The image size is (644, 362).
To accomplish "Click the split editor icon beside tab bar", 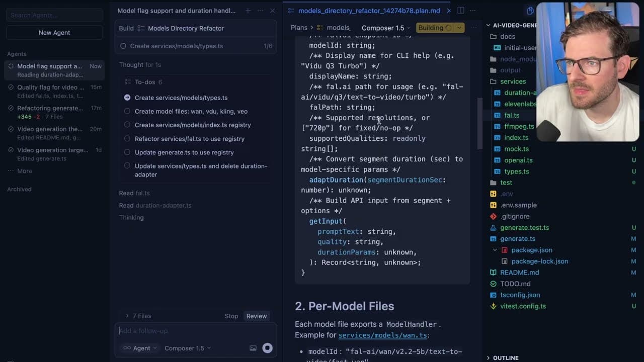I will coord(460,10).
